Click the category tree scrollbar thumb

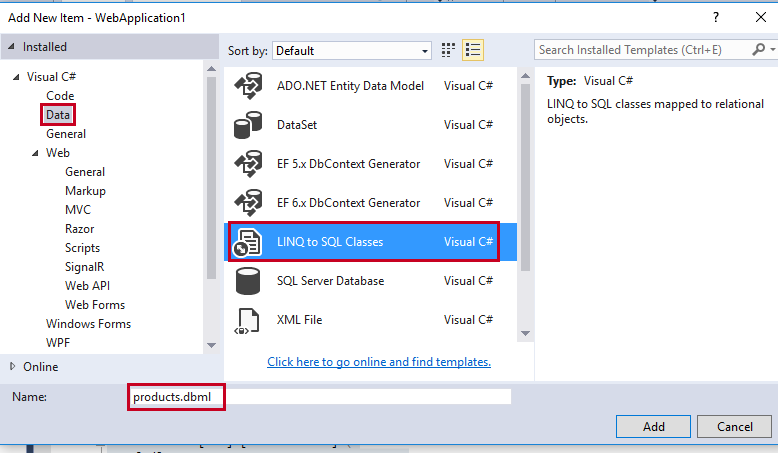point(211,178)
